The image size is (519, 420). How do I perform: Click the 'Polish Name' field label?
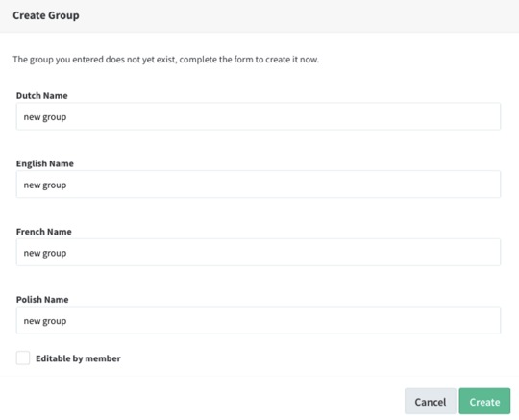pyautogui.click(x=42, y=299)
